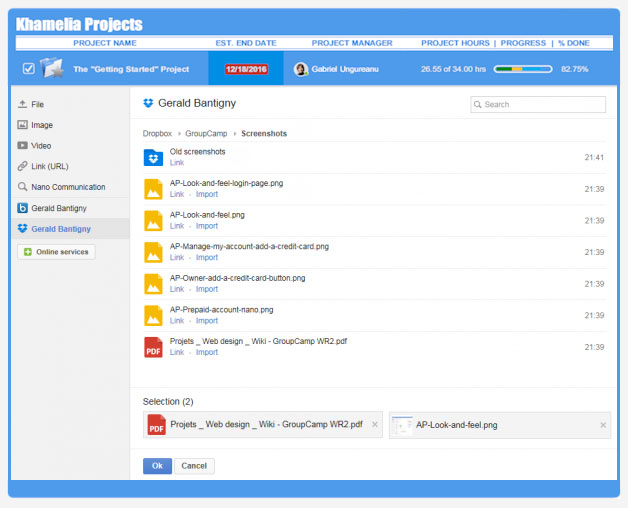Click the Screenshots breadcrumb item
This screenshot has width=628, height=508.
tap(264, 133)
